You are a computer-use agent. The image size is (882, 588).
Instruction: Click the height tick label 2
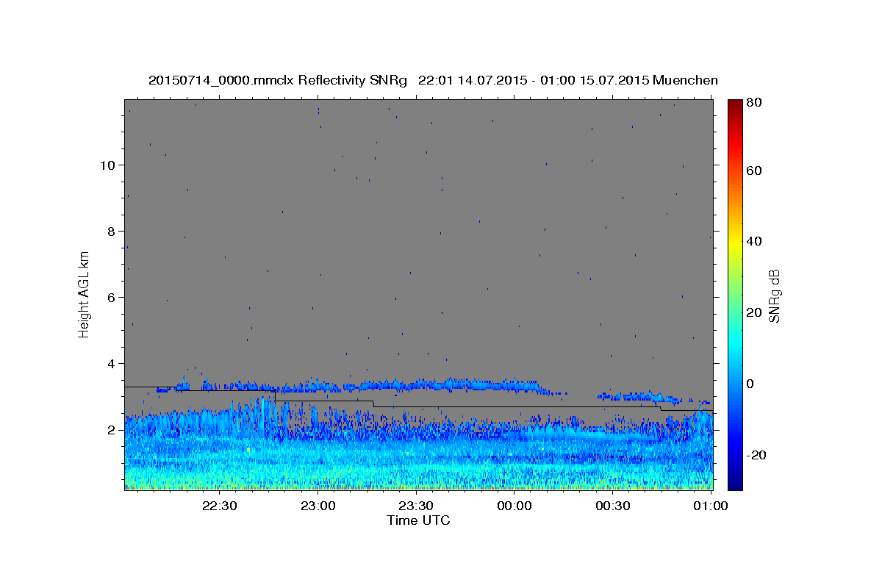(x=111, y=430)
